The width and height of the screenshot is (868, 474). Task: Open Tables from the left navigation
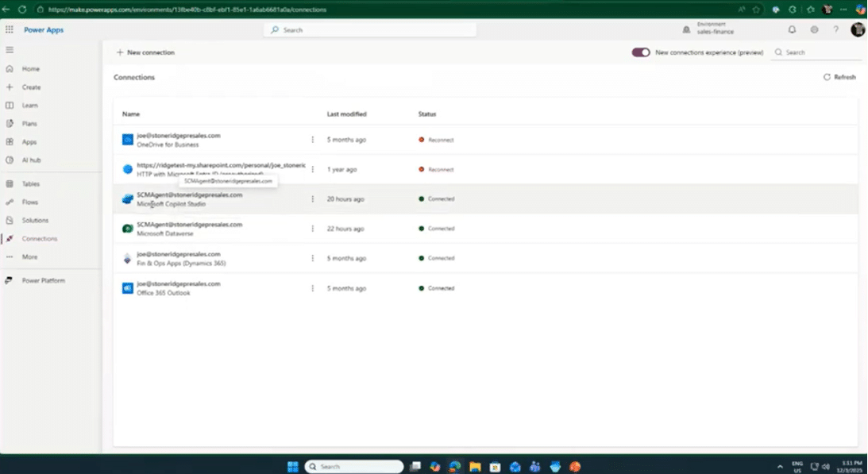tap(30, 183)
